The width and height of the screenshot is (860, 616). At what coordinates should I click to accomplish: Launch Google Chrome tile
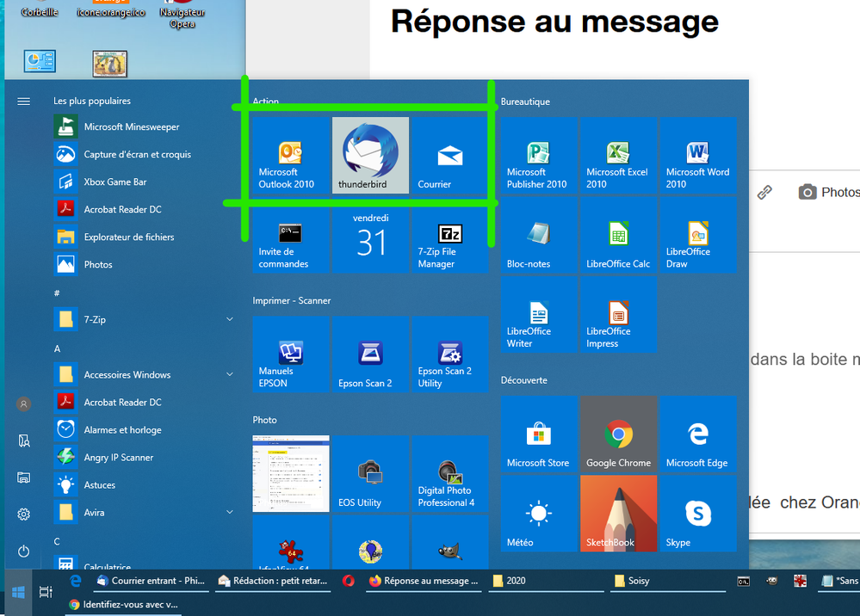coord(619,434)
